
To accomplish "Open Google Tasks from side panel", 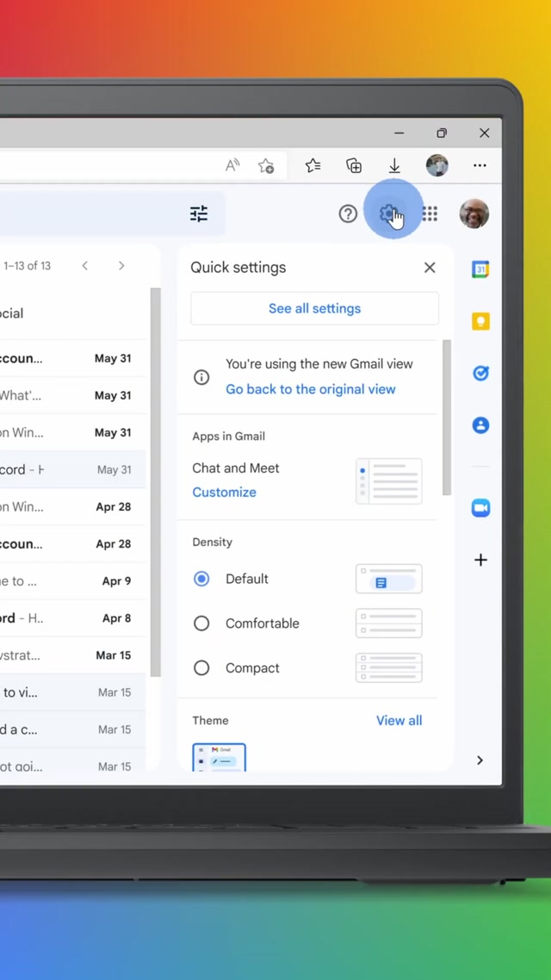I will point(480,373).
